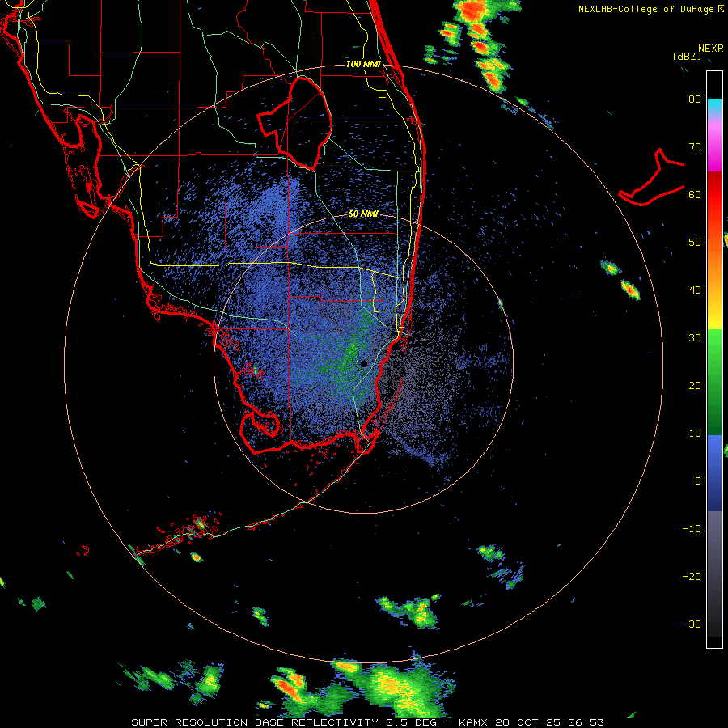Click the Super-Resolution Base Reflectivity caption
The width and height of the screenshot is (728, 728).
pyautogui.click(x=368, y=722)
